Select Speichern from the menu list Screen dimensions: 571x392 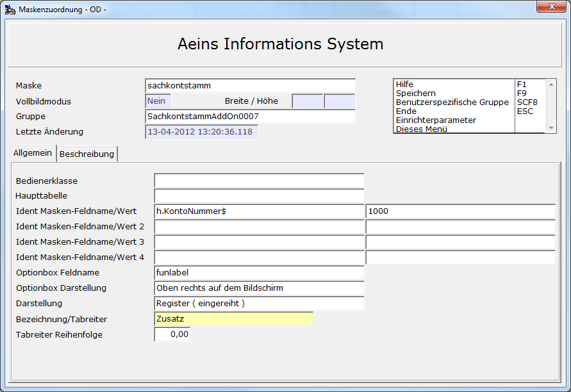(415, 93)
